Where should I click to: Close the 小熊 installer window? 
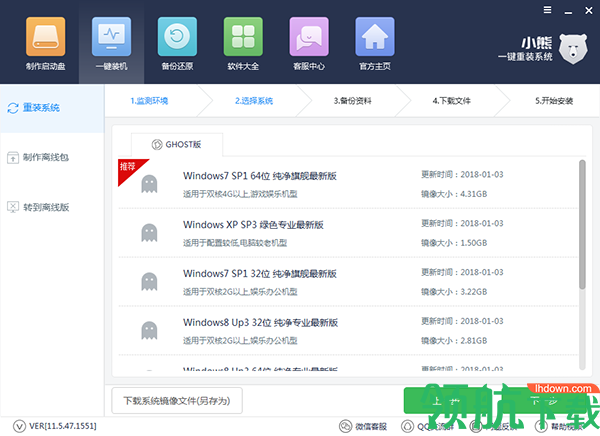[x=589, y=11]
